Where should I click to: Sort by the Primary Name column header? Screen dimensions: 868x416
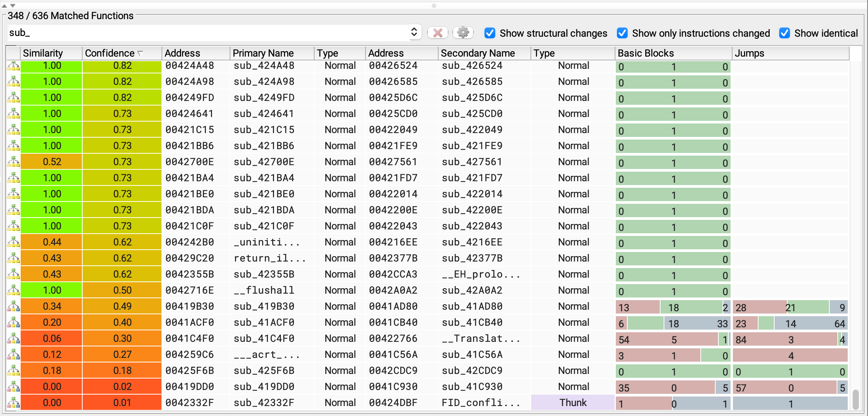272,53
